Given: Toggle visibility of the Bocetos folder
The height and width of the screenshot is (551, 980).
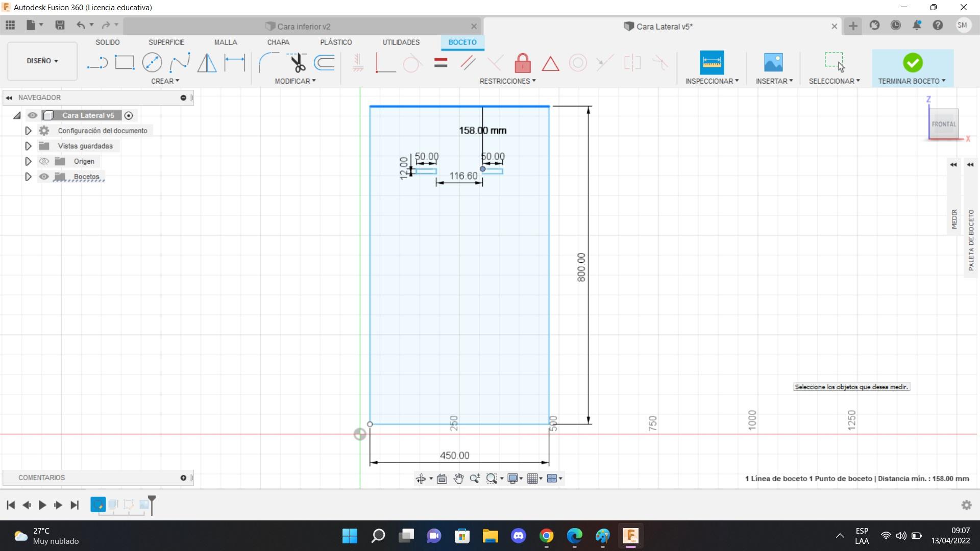Looking at the screenshot, I should pyautogui.click(x=44, y=177).
